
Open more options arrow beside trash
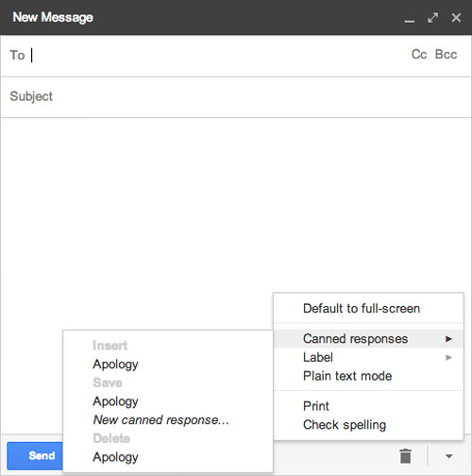448,456
